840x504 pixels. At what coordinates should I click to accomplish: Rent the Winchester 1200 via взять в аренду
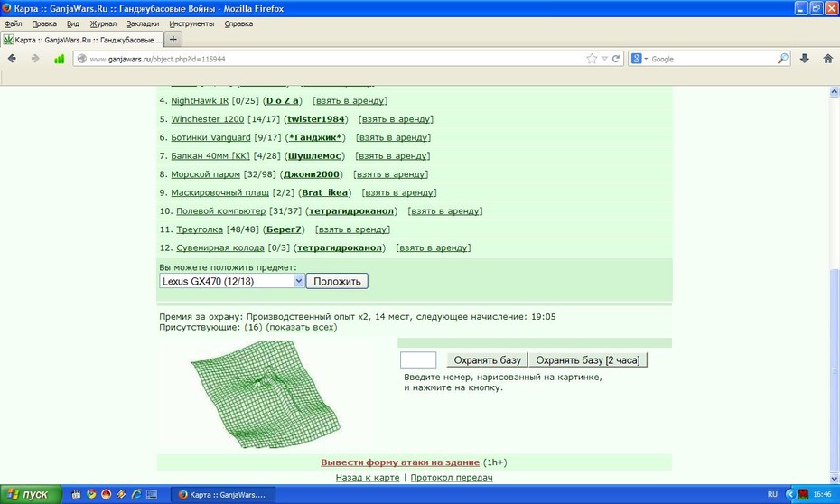(x=396, y=119)
